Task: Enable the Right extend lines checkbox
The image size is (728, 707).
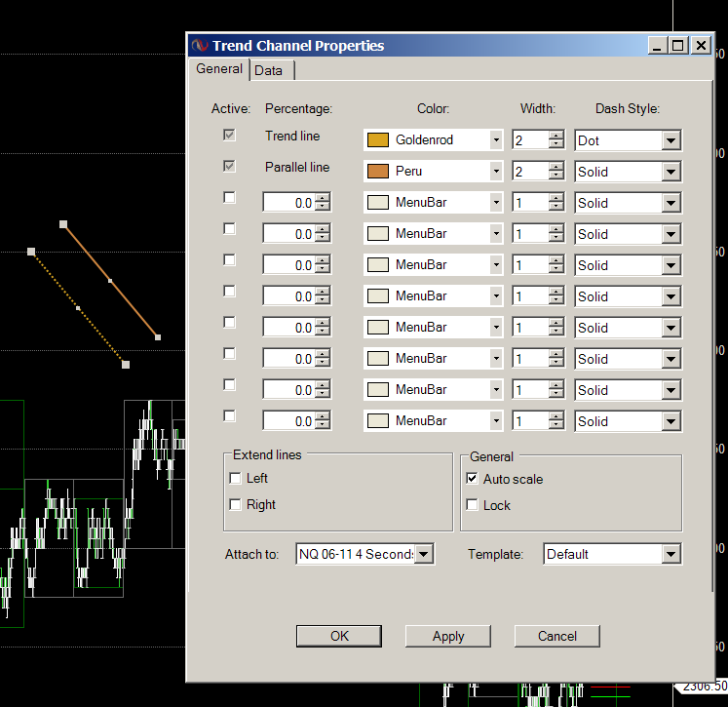Action: [x=235, y=504]
